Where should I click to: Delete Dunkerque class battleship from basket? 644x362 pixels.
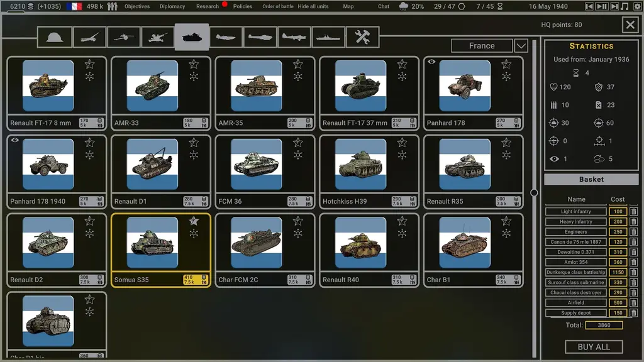[633, 272]
